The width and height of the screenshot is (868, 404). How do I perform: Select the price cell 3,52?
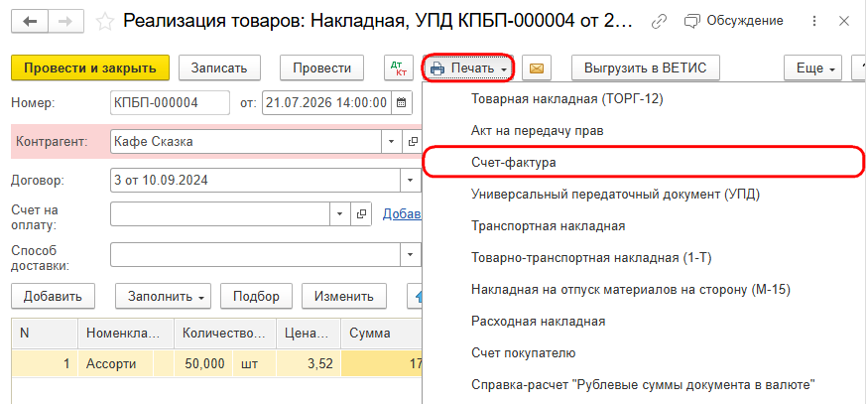coord(309,364)
